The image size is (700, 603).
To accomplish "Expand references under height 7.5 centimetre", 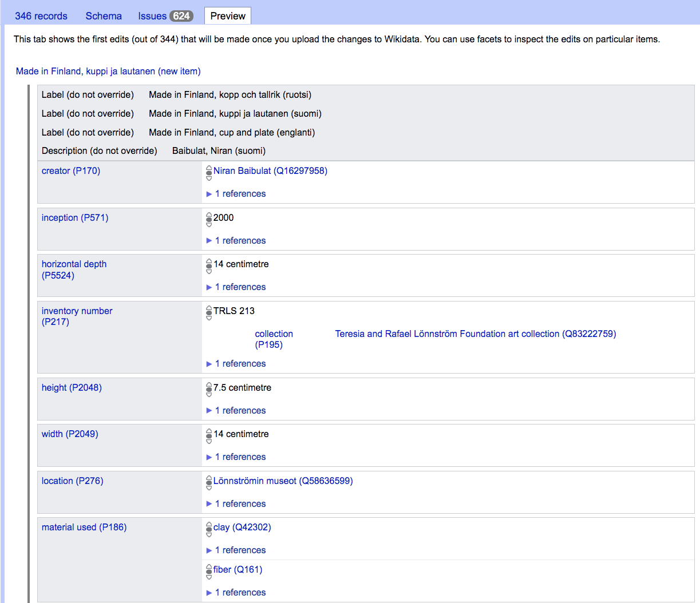I will 236,411.
